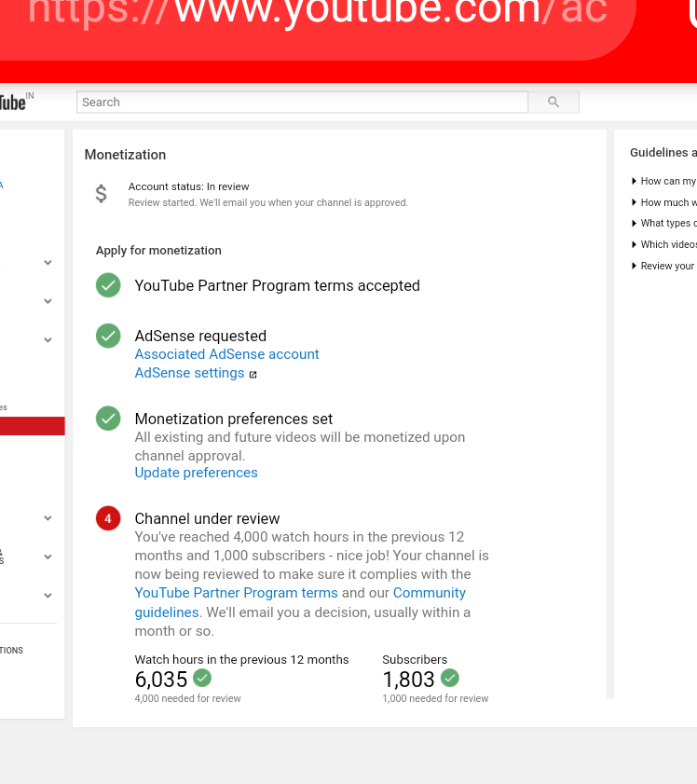Click green check next to 1,803 subscribers
This screenshot has width=697, height=784.
tap(450, 678)
